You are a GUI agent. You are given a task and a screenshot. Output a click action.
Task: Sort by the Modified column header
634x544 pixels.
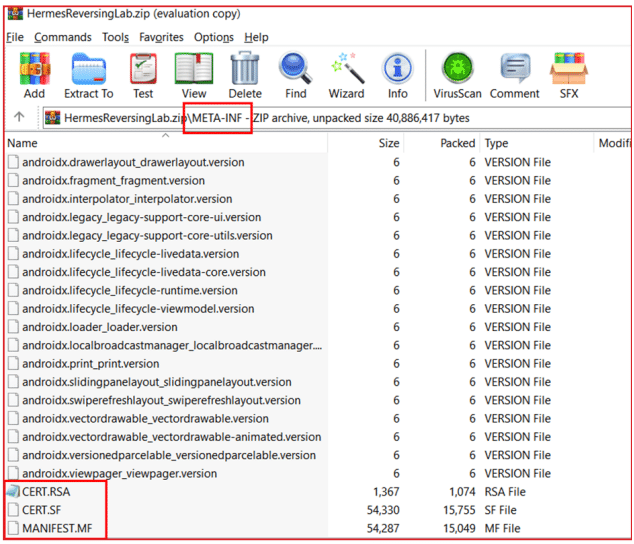[612, 143]
